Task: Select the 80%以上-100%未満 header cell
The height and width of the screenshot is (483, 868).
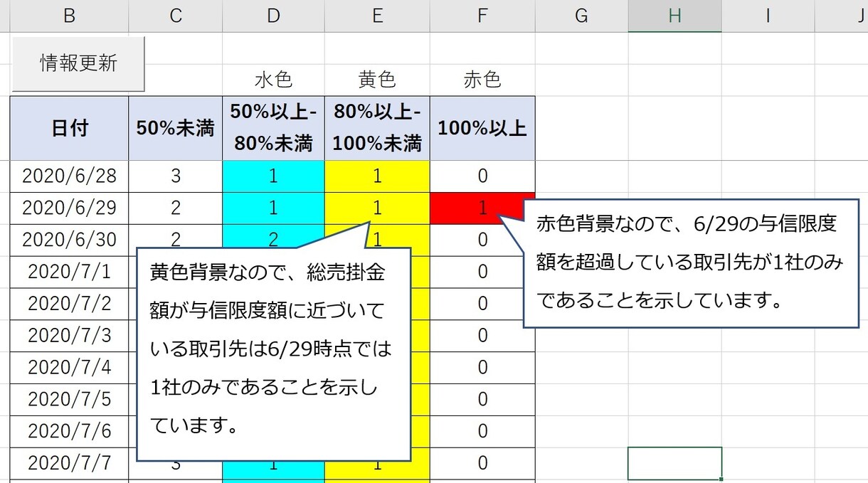Action: tap(377, 128)
